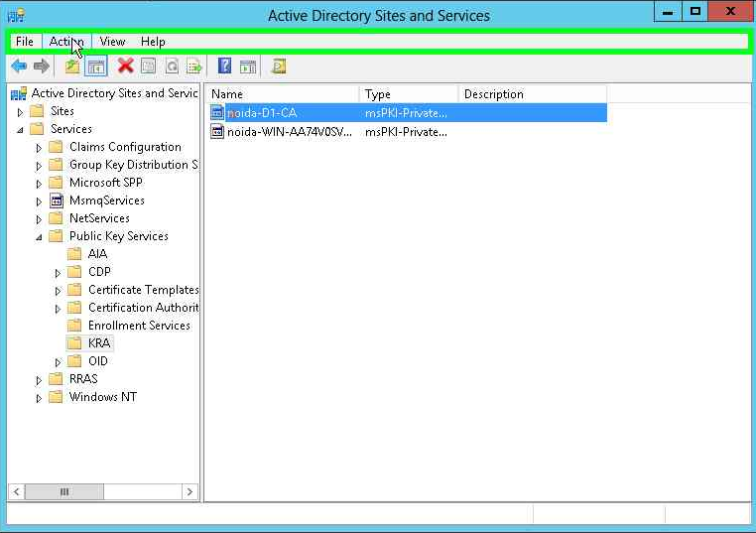Click the MsmqServices node icon

tap(57, 200)
